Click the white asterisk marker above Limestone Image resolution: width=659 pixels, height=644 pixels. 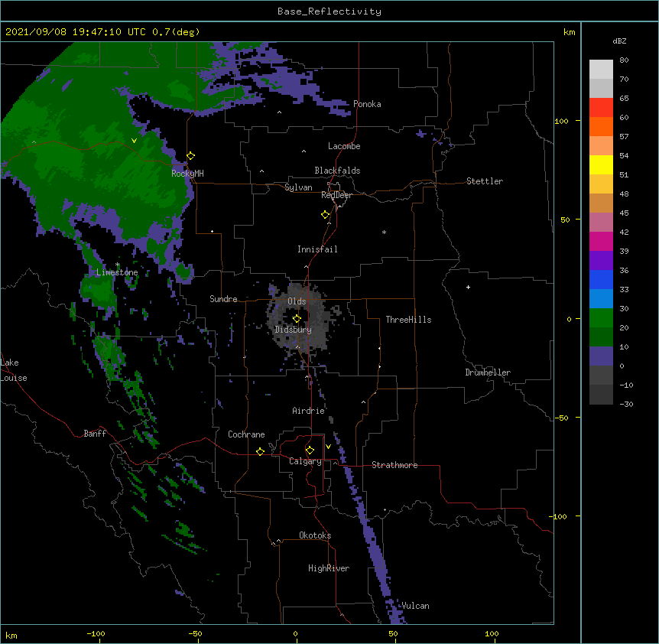pos(118,265)
